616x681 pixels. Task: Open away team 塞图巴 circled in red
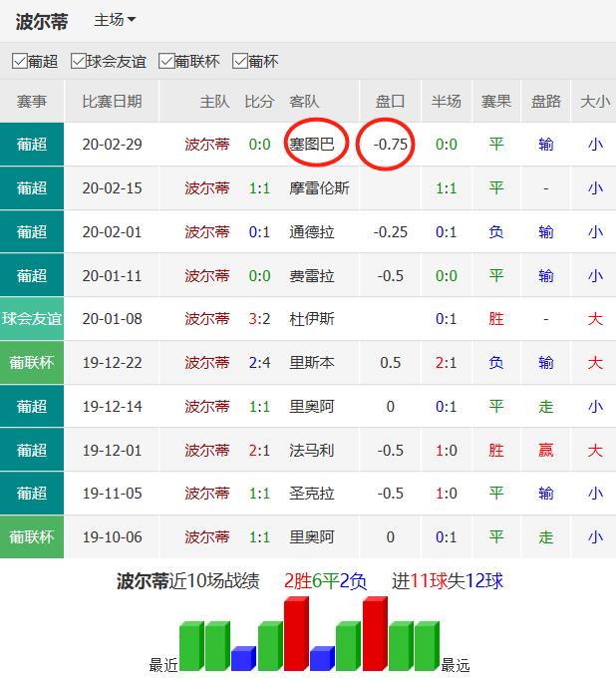tap(317, 145)
